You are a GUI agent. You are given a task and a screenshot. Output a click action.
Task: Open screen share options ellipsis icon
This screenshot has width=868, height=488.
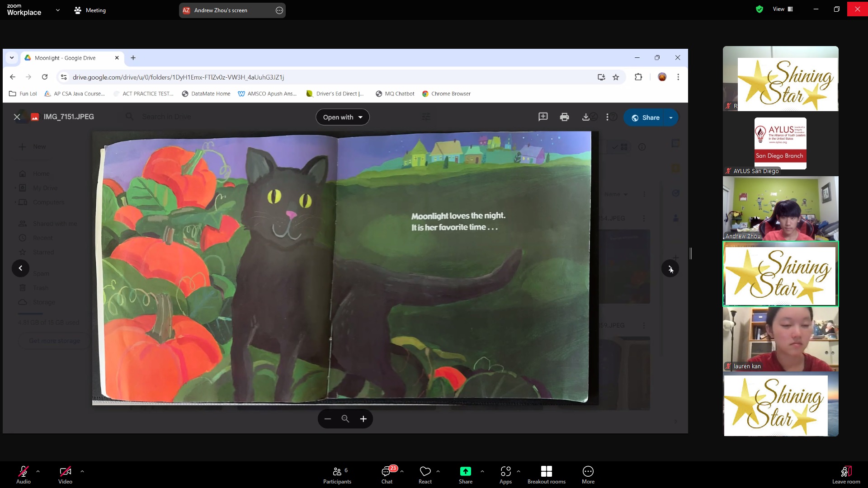279,10
